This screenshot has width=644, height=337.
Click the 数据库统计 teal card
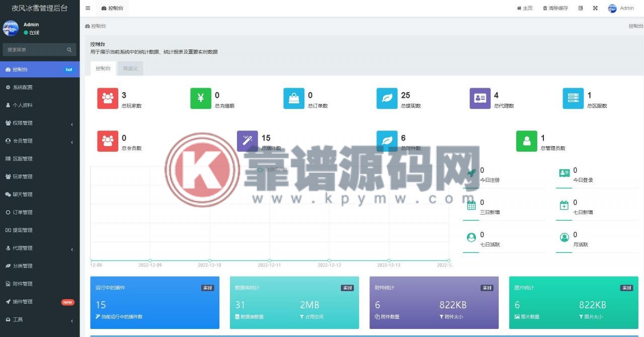[294, 302]
